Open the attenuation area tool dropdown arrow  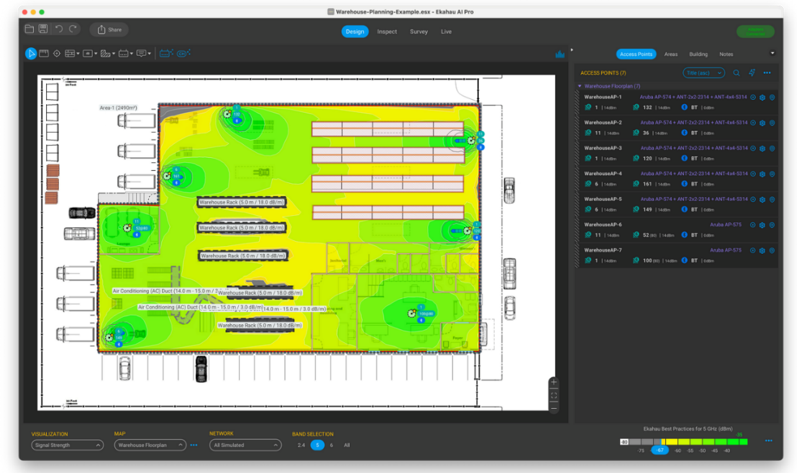pos(96,54)
